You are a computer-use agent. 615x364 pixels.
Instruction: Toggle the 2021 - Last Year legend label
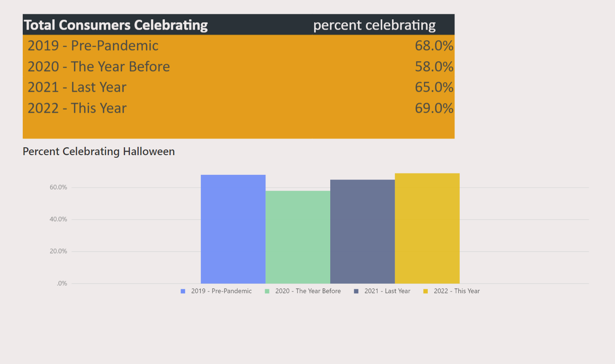388,291
